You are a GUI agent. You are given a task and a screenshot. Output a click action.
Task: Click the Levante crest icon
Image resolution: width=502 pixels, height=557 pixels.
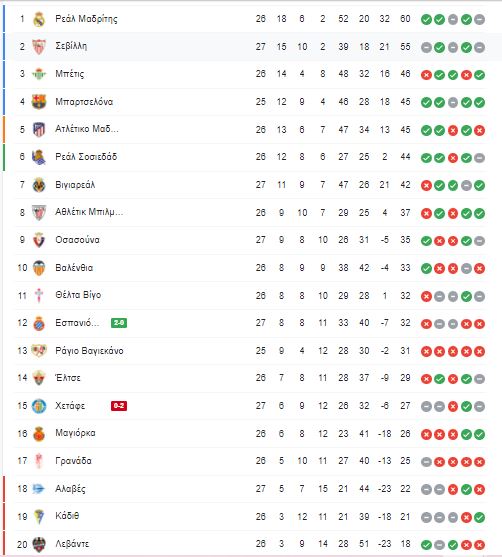(39, 544)
